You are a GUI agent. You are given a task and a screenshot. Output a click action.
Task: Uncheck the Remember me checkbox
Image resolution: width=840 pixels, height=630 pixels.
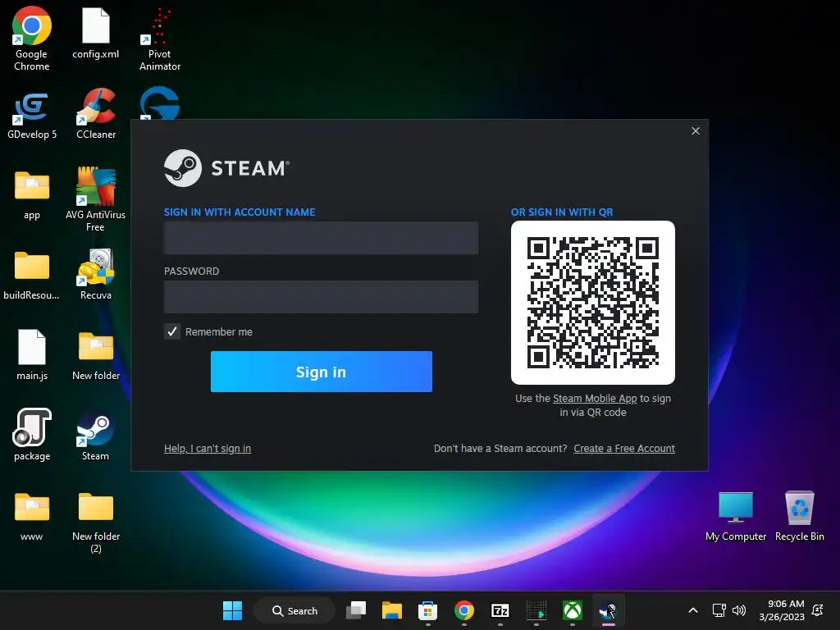(172, 331)
